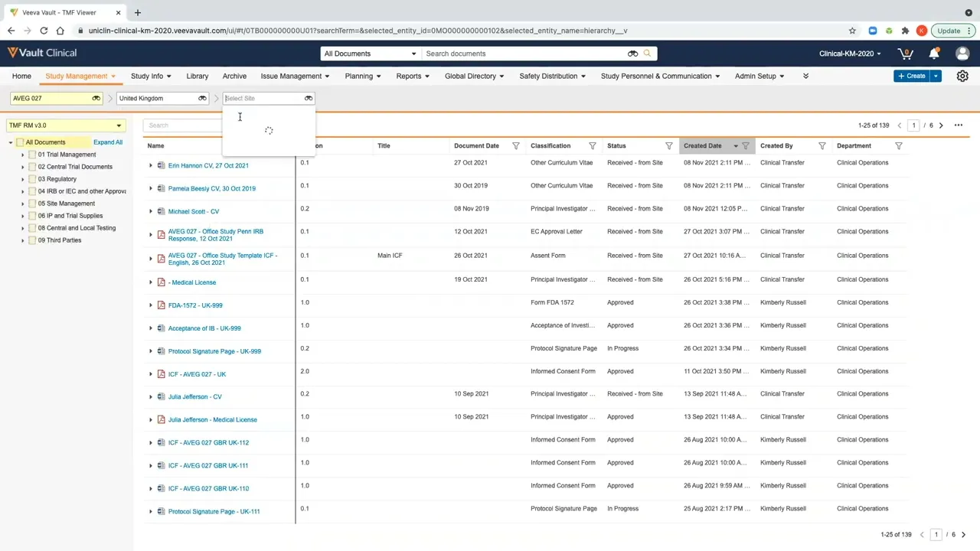Expand the 03 Regulatory tree node
The height and width of the screenshot is (551, 980).
23,179
